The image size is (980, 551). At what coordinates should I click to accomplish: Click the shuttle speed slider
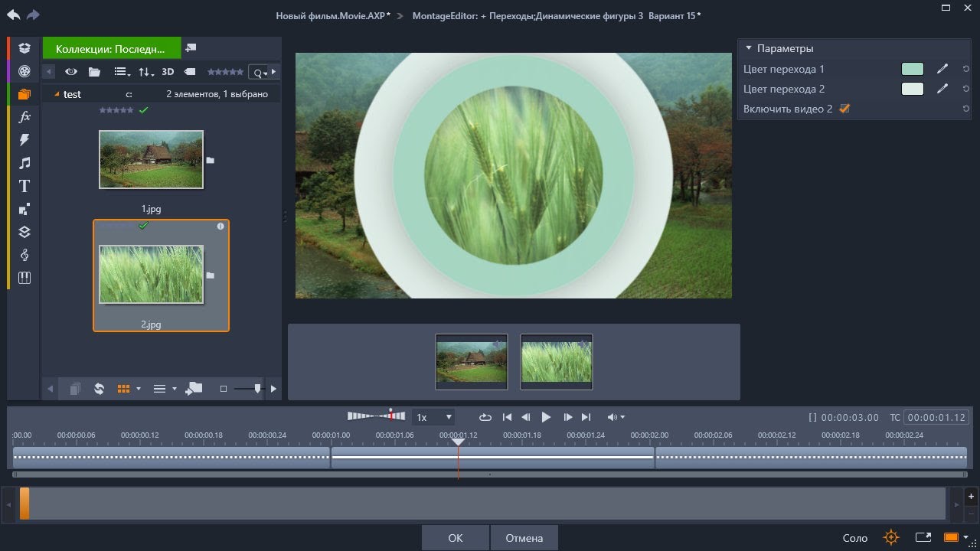(376, 416)
